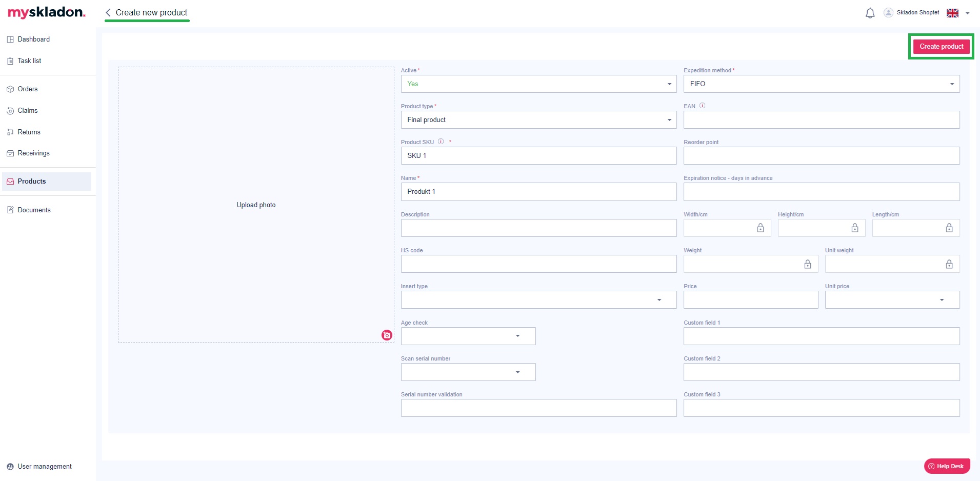Toggle the Height/cm lock icon

tap(855, 228)
